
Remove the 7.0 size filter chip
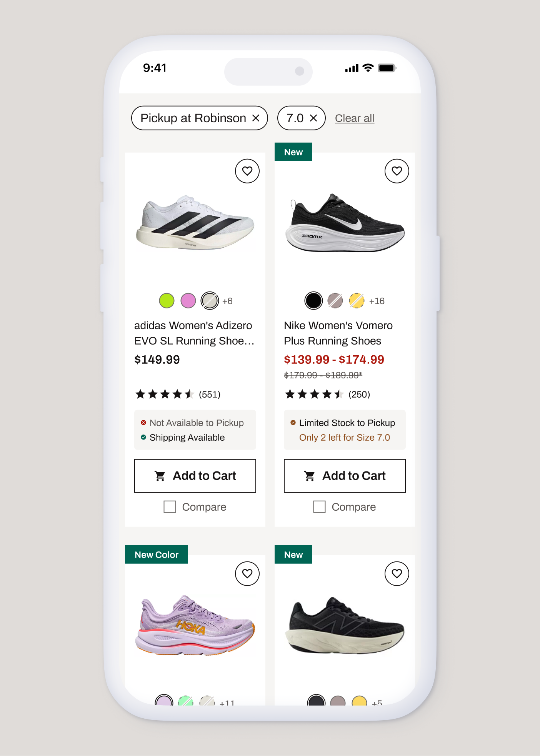click(x=313, y=118)
